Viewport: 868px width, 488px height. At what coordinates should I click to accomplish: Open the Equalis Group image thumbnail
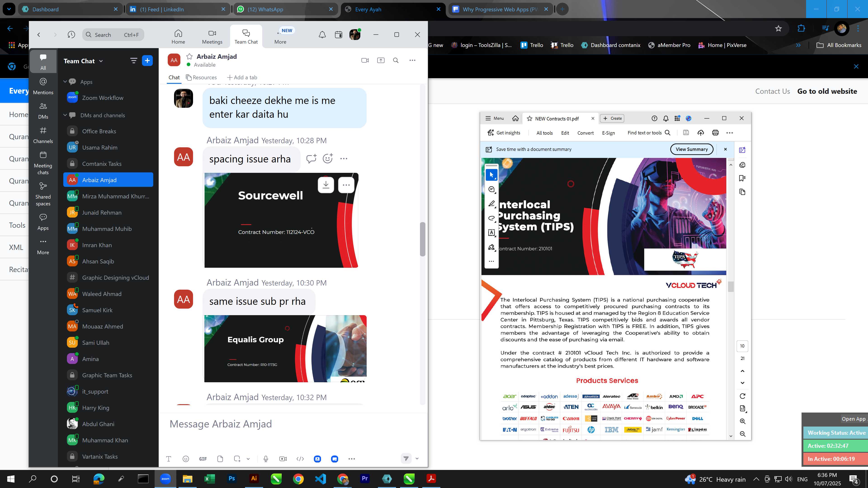(x=285, y=349)
